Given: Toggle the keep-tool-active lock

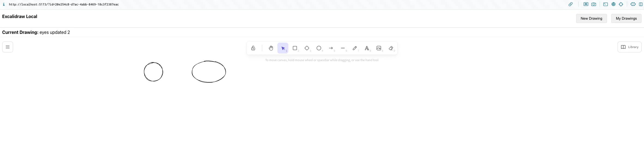Looking at the screenshot, I should click(253, 48).
